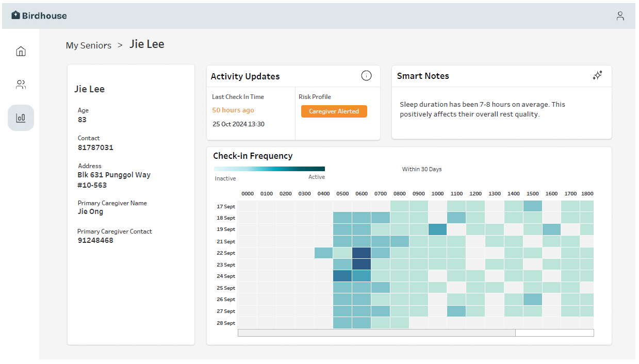
Task: Click the Birdhouse logo icon
Action: pyautogui.click(x=16, y=15)
